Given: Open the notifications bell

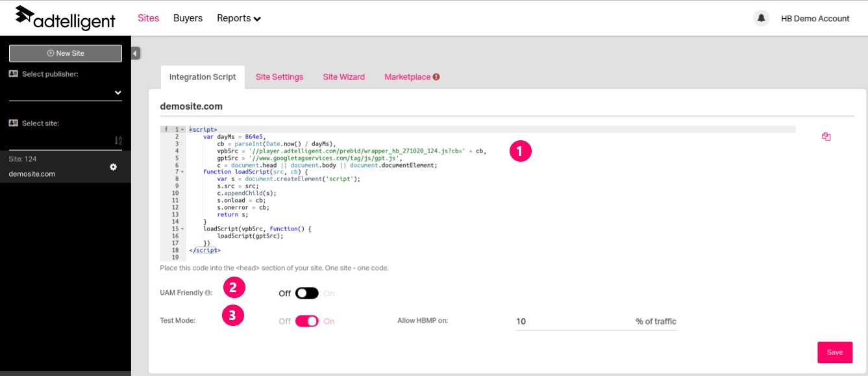Looking at the screenshot, I should click(761, 18).
